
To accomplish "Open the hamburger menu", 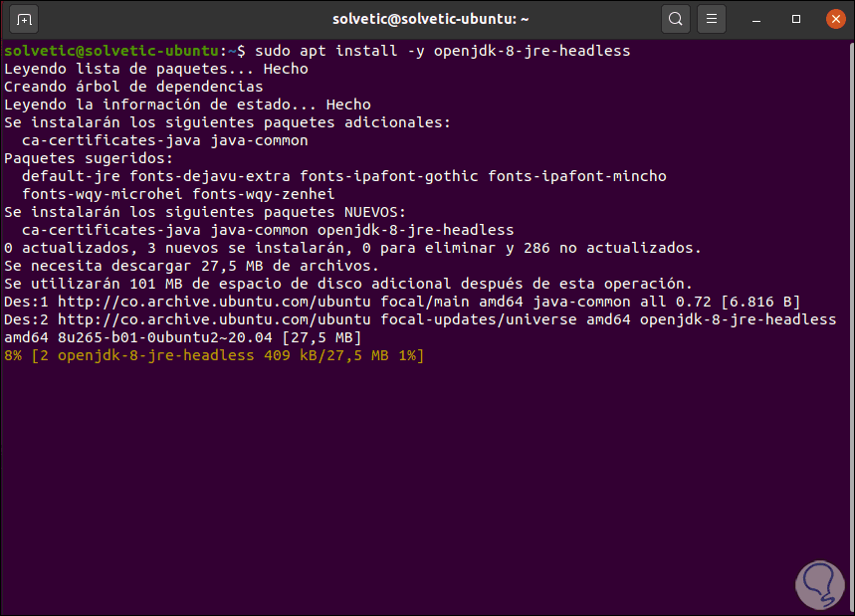I will pyautogui.click(x=711, y=19).
